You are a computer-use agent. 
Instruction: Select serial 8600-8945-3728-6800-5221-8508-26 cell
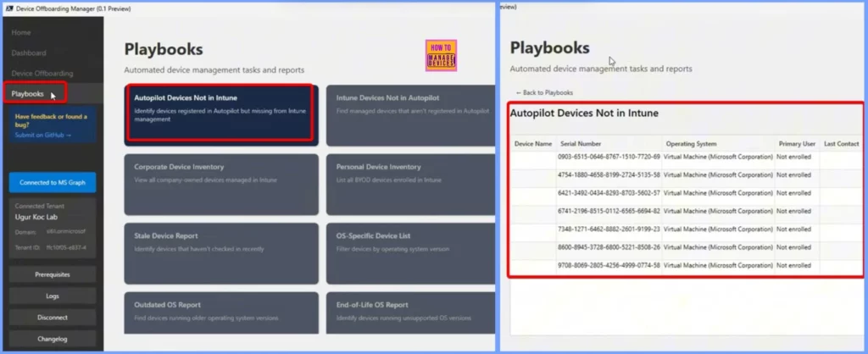coord(609,247)
